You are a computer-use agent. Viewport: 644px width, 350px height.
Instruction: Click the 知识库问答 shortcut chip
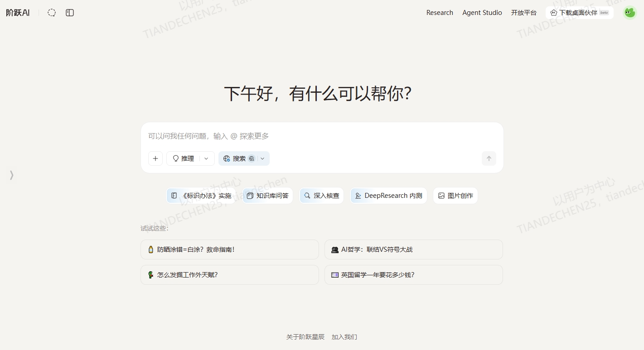pyautogui.click(x=267, y=196)
